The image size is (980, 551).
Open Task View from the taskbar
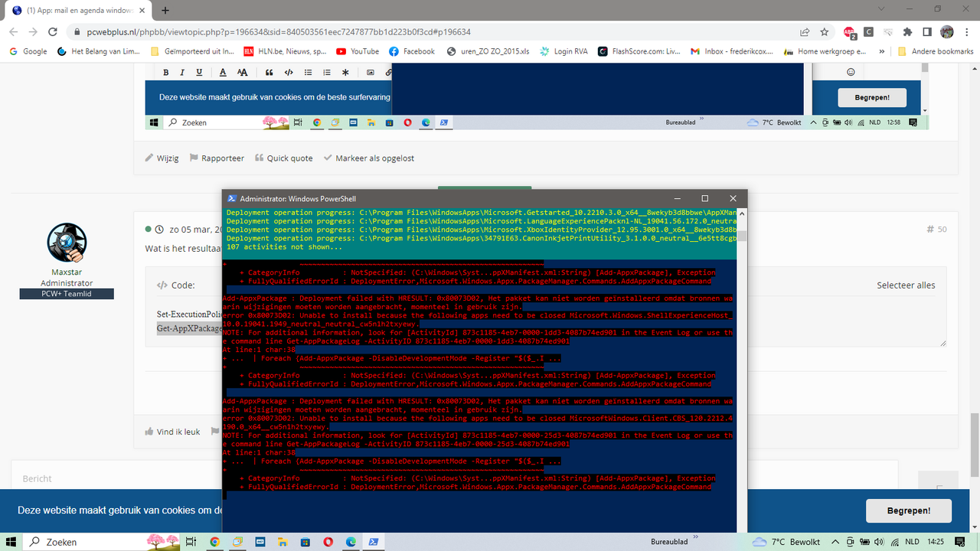[191, 542]
